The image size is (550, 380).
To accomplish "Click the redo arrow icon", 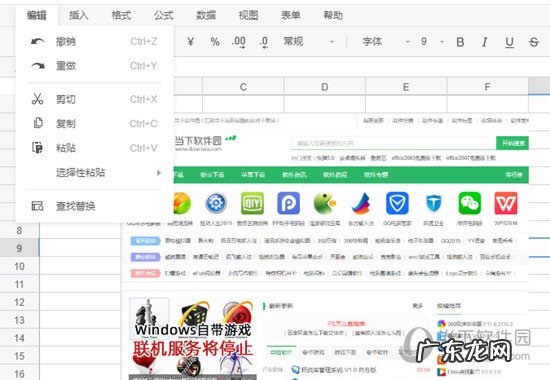I will [x=38, y=66].
